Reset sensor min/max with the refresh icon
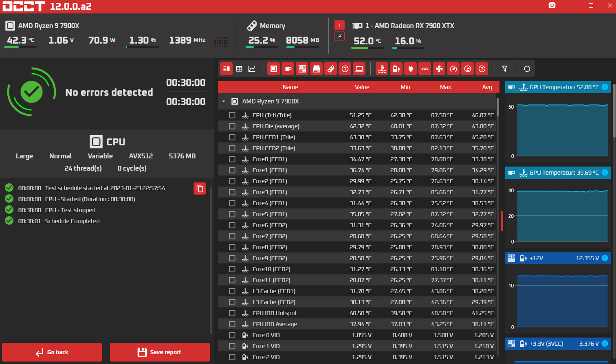Viewport: 616px width, 364px height. pyautogui.click(x=527, y=69)
